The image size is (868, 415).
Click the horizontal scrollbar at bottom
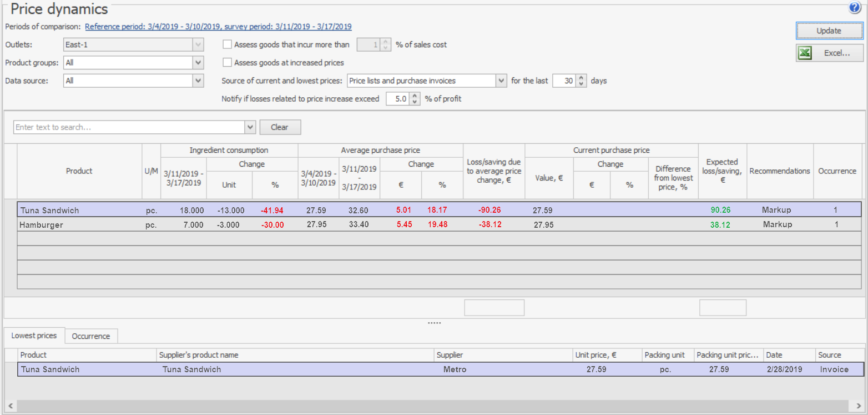tap(433, 406)
